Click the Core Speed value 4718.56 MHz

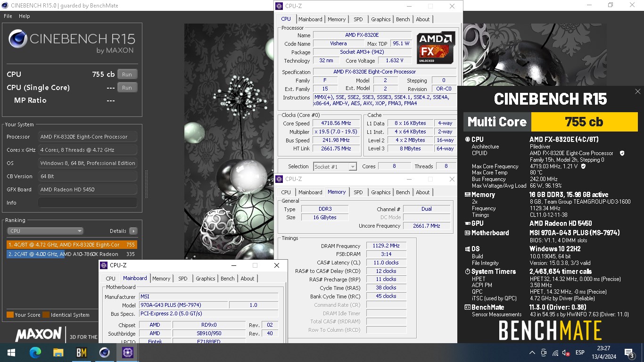click(336, 123)
